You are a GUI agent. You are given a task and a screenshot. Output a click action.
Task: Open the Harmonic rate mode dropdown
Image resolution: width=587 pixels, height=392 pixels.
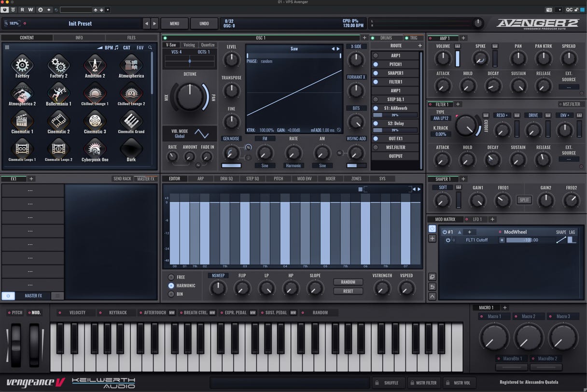pyautogui.click(x=293, y=166)
